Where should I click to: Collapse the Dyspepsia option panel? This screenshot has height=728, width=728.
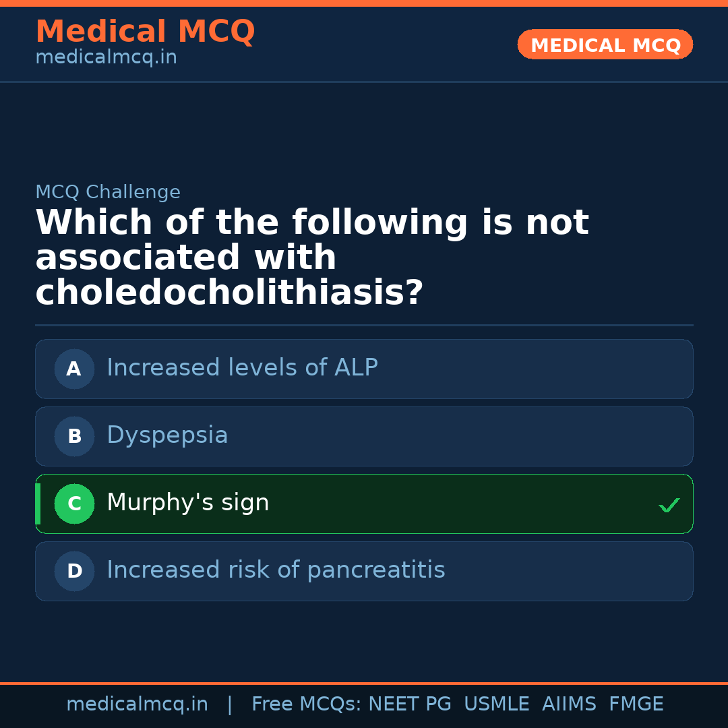click(364, 436)
